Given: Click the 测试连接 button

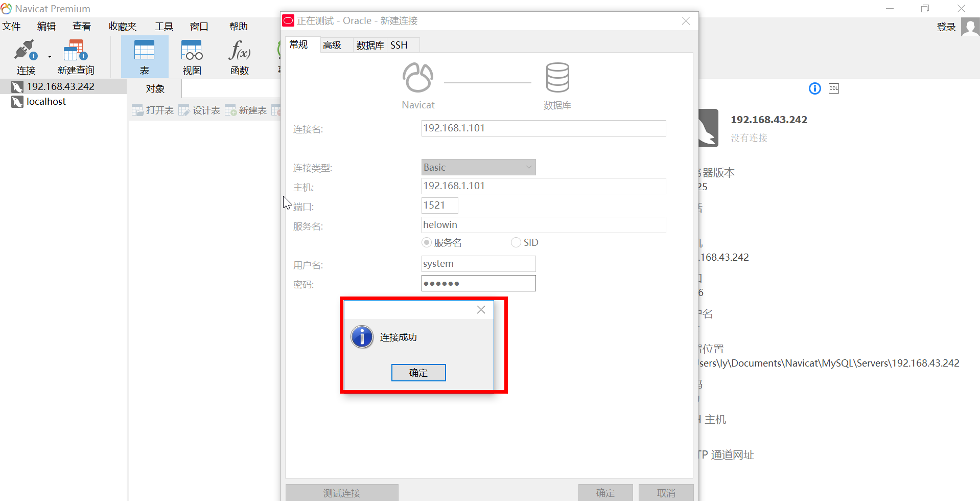Looking at the screenshot, I should click(x=342, y=493).
